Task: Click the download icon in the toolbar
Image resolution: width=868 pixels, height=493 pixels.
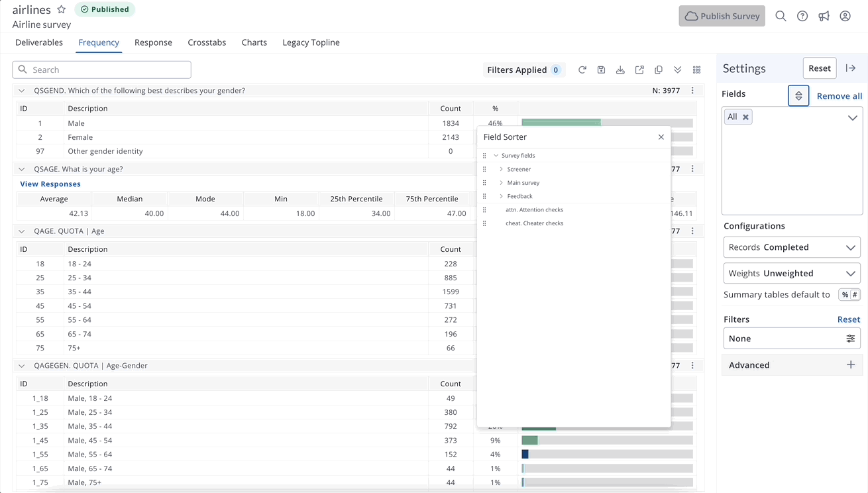Action: 620,70
